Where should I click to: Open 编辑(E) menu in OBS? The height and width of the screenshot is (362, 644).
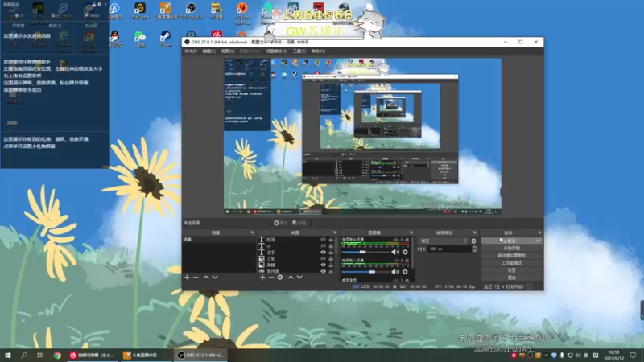(x=208, y=51)
